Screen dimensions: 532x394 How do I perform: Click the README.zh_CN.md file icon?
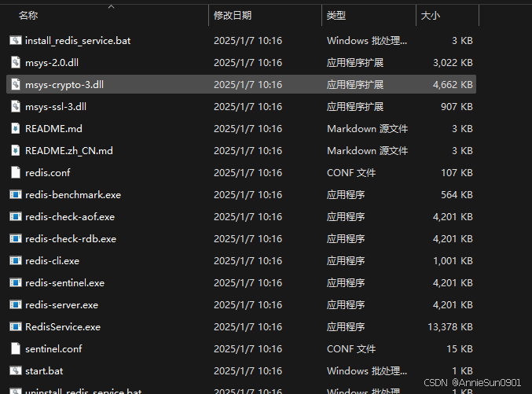pyautogui.click(x=16, y=150)
